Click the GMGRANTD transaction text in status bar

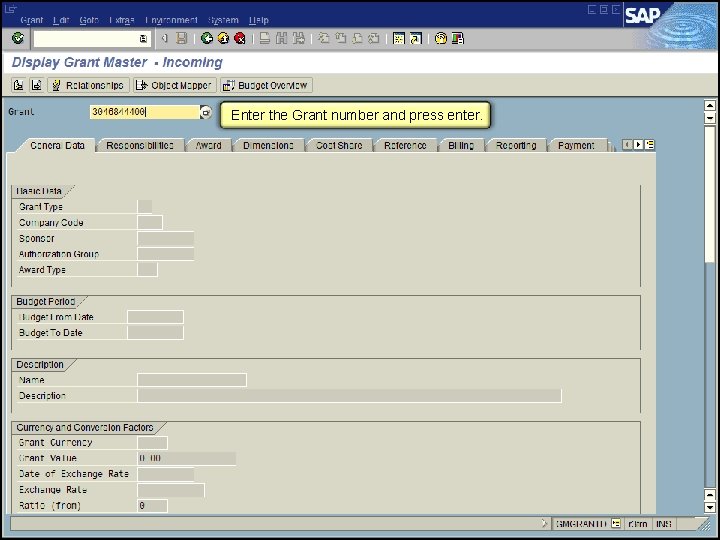pos(581,523)
